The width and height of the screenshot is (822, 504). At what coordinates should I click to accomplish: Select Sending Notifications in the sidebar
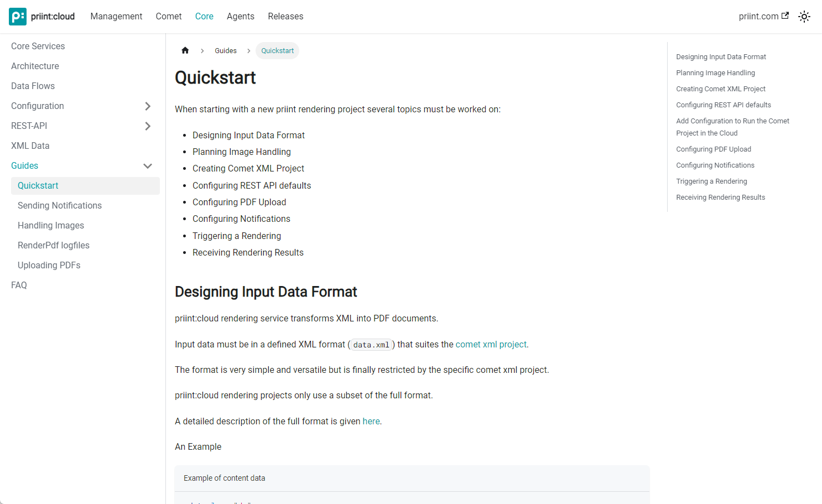tap(60, 206)
